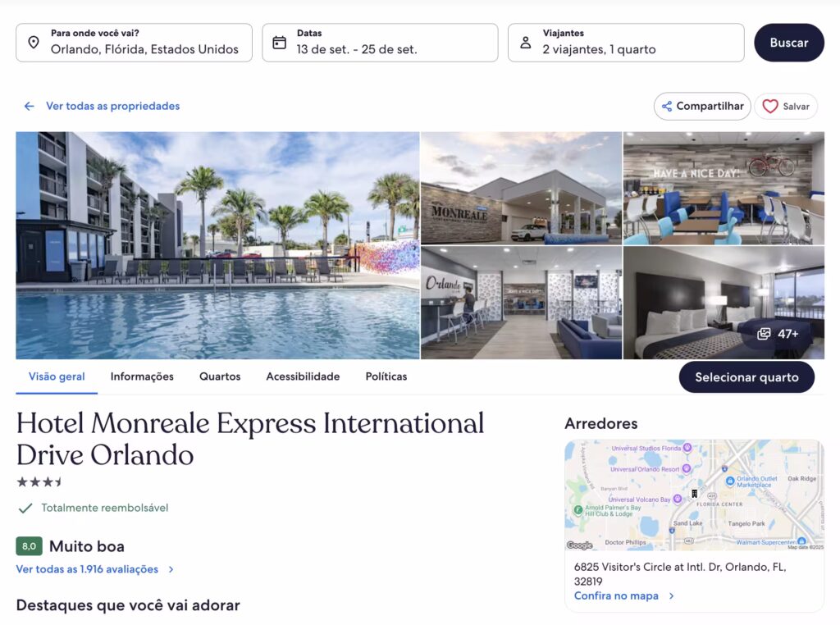Screen dimensions: 840x625
Task: Switch to the Quartos tab
Action: (x=220, y=376)
